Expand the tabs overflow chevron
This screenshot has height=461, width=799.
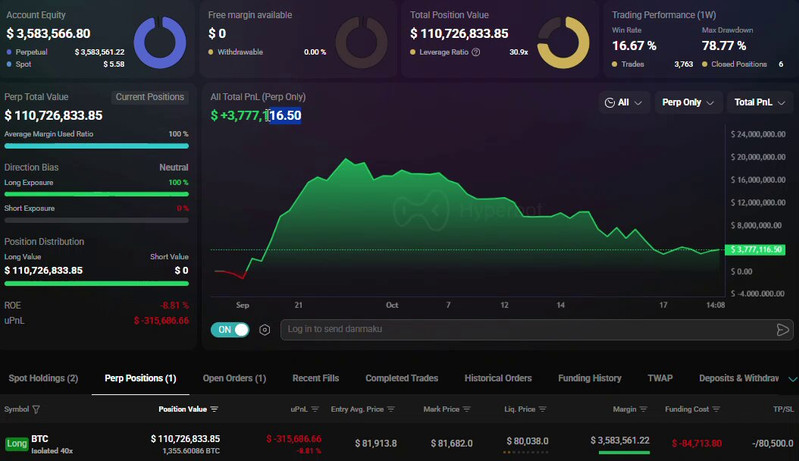pyautogui.click(x=792, y=379)
